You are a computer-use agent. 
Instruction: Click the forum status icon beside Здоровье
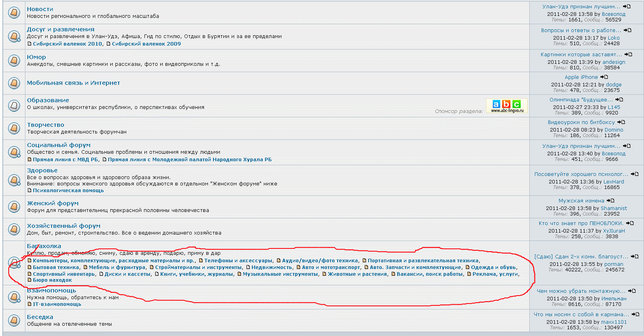point(14,180)
